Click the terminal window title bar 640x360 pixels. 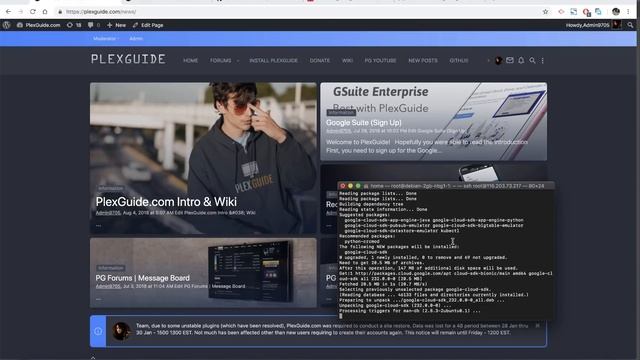446,186
